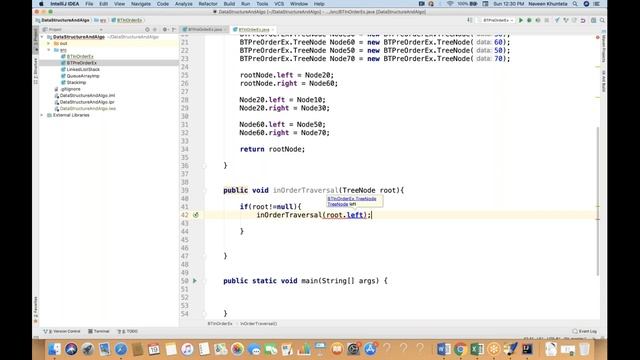Hide the Project tool window icon
The image size is (640, 360).
[x=174, y=29]
